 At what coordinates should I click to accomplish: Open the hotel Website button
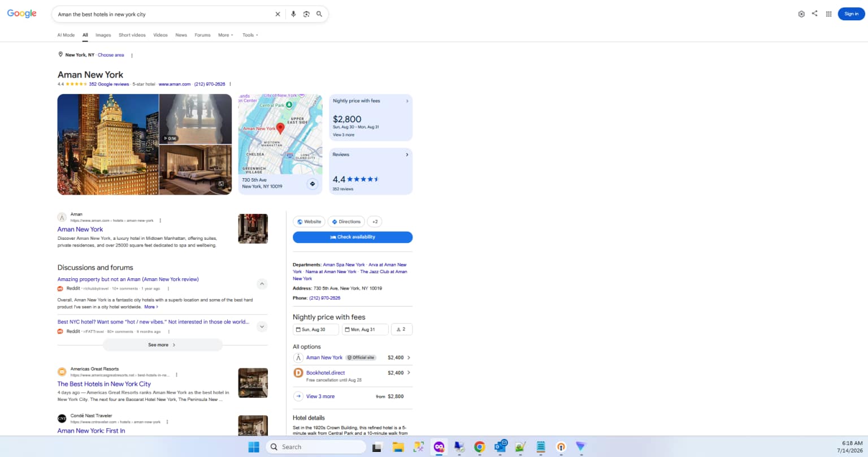[309, 222]
